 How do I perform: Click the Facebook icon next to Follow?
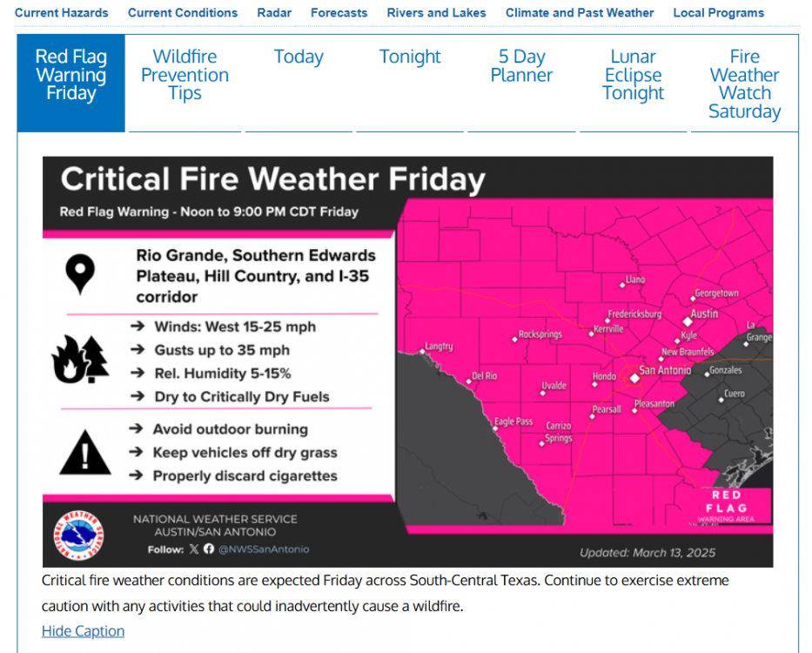click(208, 549)
